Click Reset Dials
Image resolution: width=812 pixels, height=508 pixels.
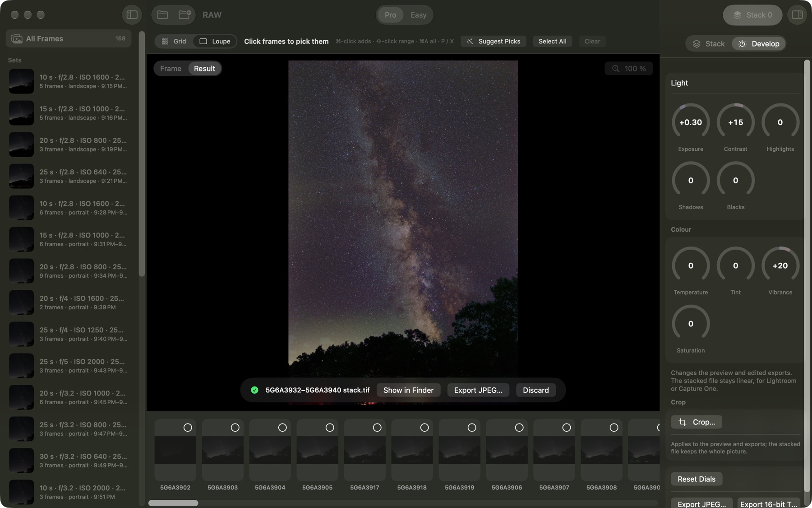[696, 479]
